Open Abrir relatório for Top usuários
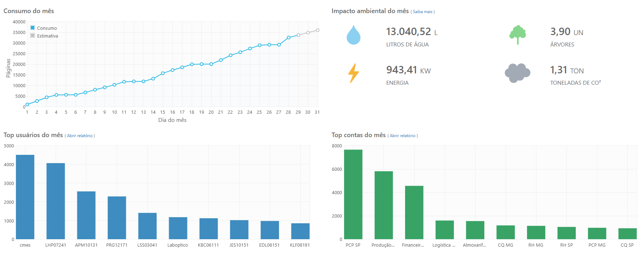Viewport: 644px width, 253px height. pos(80,136)
